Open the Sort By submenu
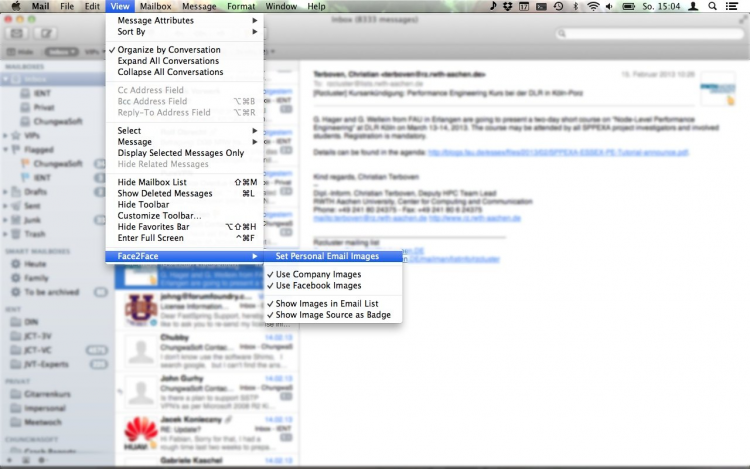Screen dimensions: 750x469 (x=185, y=32)
